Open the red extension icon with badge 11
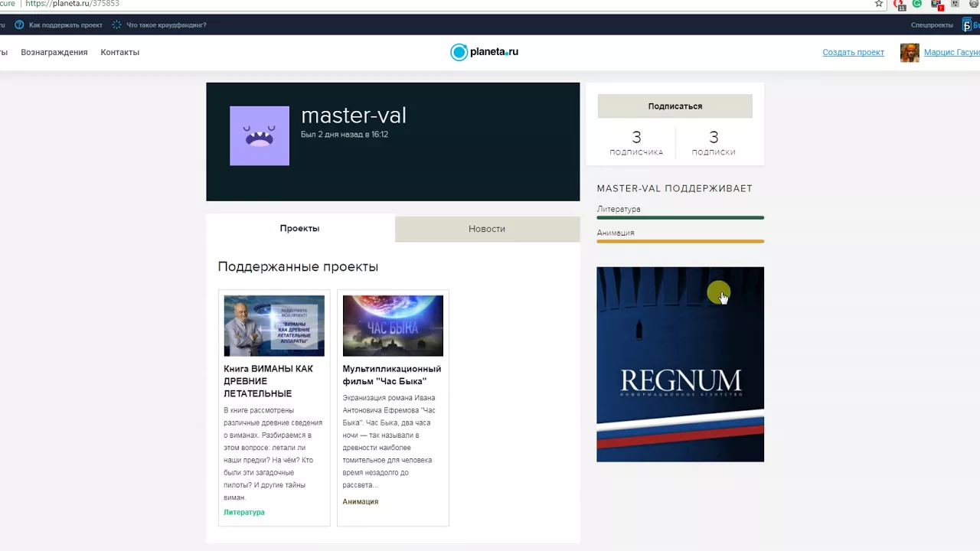 [899, 4]
